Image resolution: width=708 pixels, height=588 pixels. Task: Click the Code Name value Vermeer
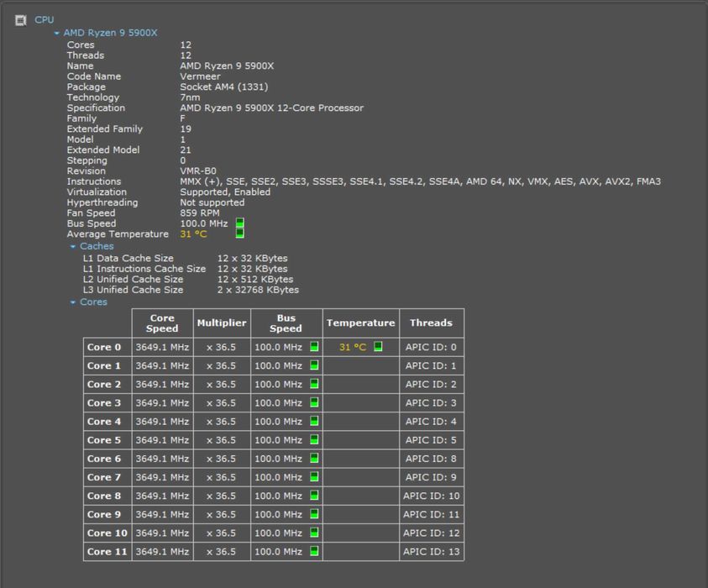200,76
